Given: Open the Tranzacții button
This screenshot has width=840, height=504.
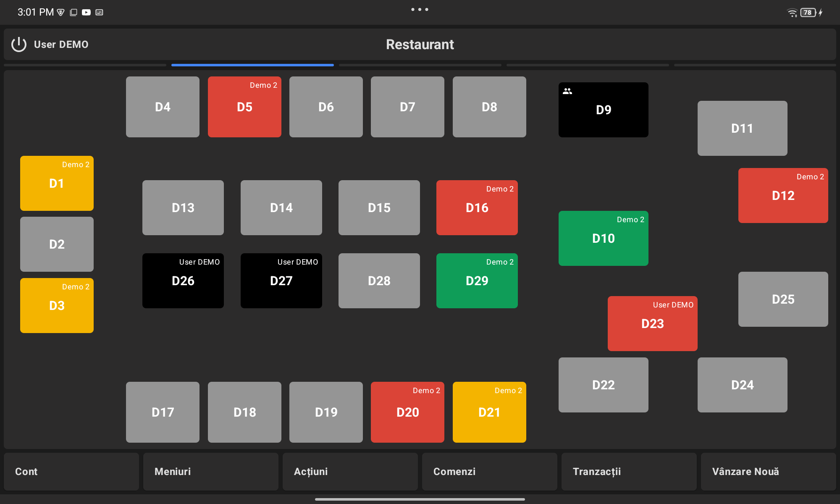Looking at the screenshot, I should tap(629, 471).
